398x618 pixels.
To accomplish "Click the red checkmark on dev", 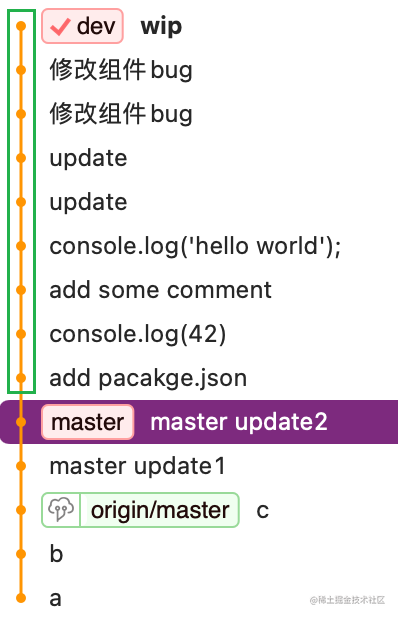I will [60, 27].
